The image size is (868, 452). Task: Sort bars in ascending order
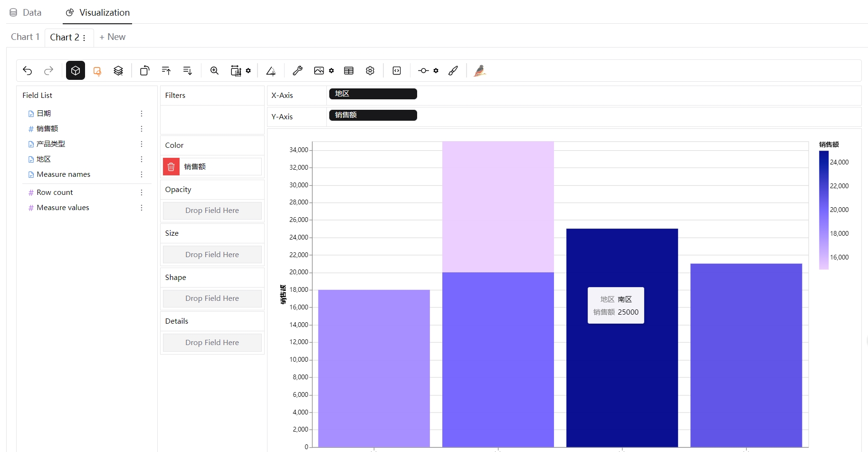(x=166, y=71)
